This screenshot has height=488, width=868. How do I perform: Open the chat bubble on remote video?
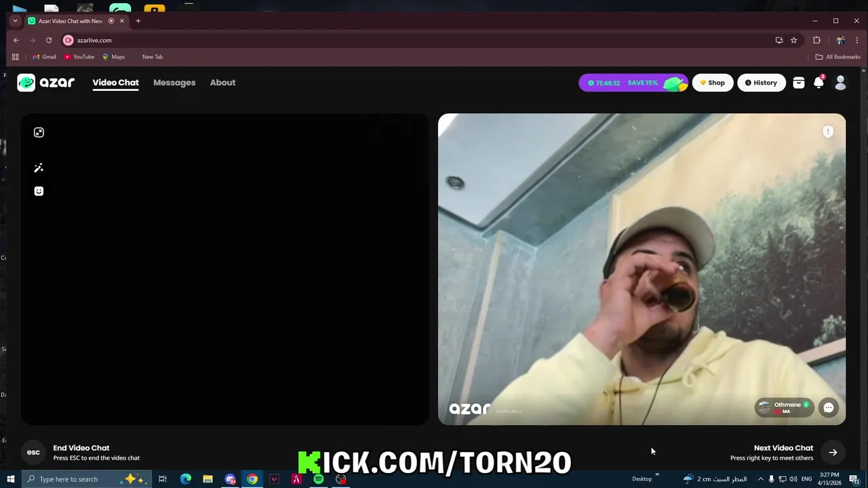829,407
